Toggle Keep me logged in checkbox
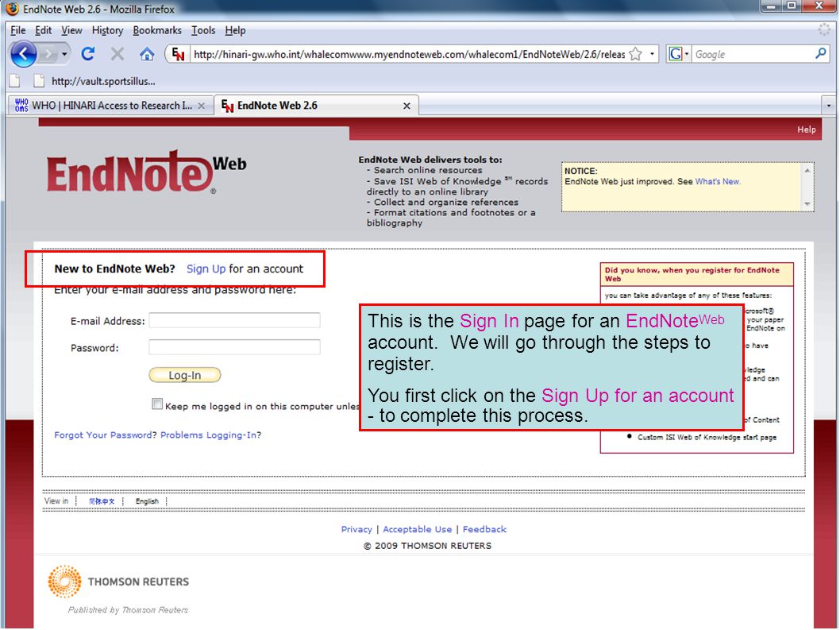Image resolution: width=840 pixels, height=630 pixels. pos(157,404)
